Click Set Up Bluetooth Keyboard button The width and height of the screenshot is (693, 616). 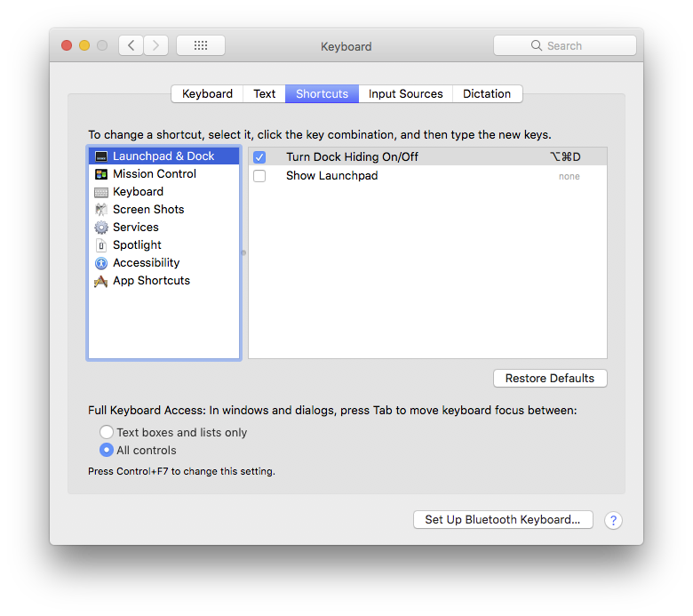coord(503,520)
